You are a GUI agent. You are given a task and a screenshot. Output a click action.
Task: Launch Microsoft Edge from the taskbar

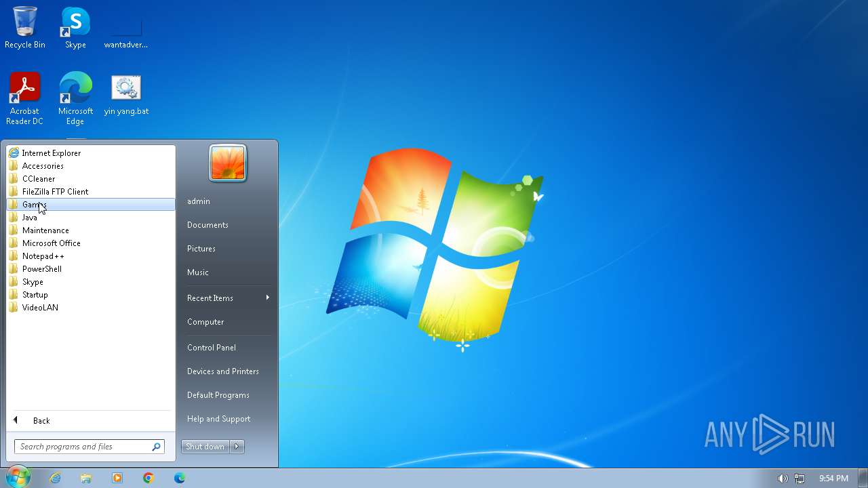(180, 478)
